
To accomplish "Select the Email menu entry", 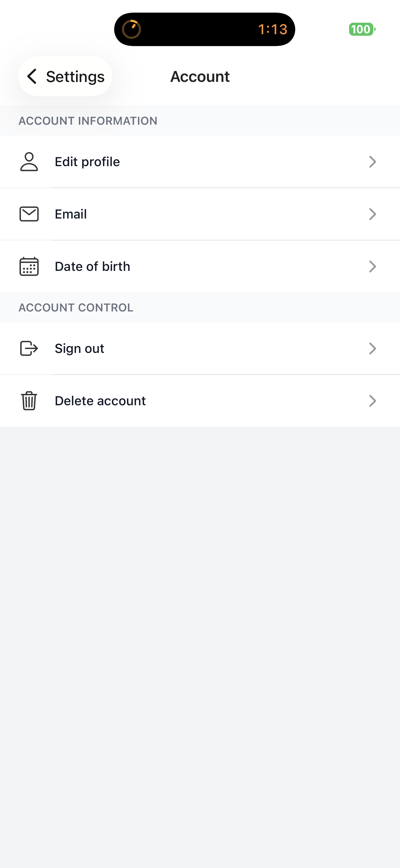I will point(71,214).
